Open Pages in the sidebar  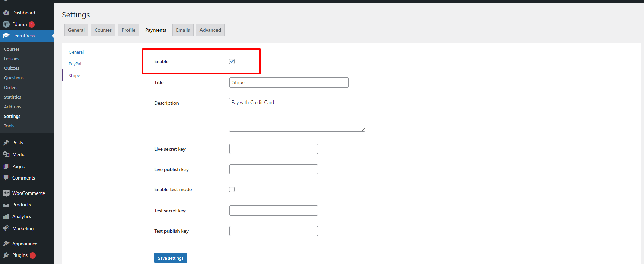(x=27, y=166)
